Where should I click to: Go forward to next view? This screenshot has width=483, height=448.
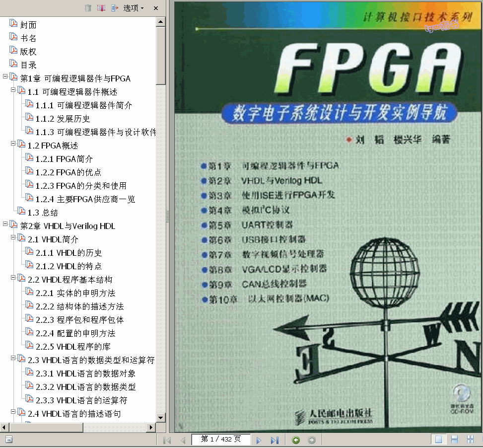312,440
